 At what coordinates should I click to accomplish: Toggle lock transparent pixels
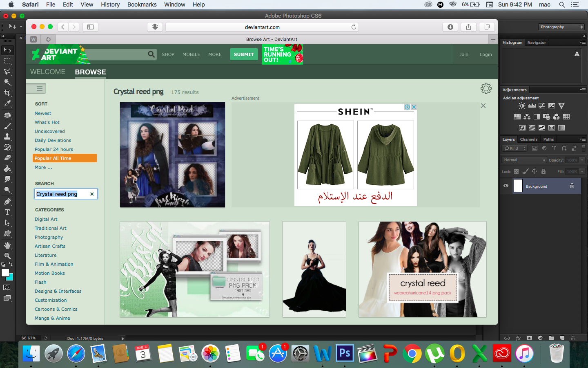point(516,172)
